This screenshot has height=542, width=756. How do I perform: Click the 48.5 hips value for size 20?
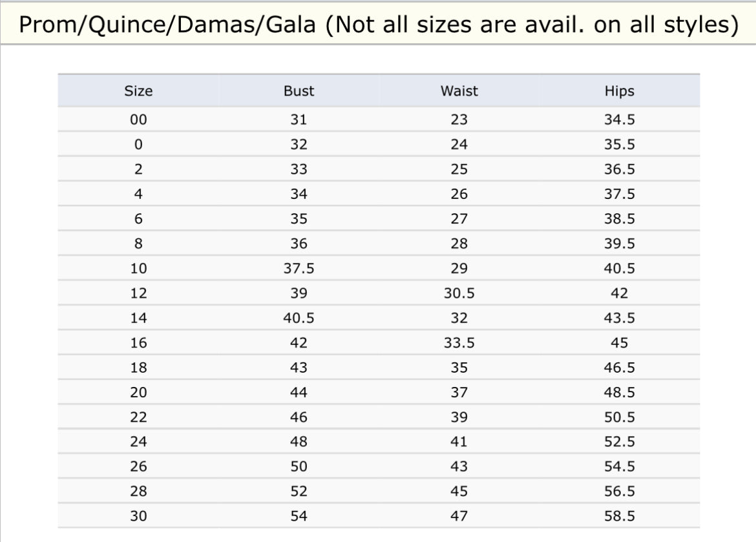click(x=619, y=392)
